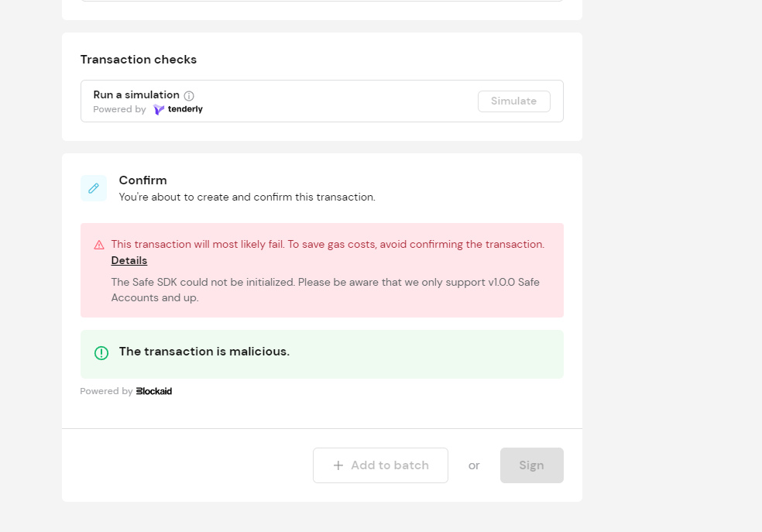Click the transaction will likely fail warning text

coord(328,244)
